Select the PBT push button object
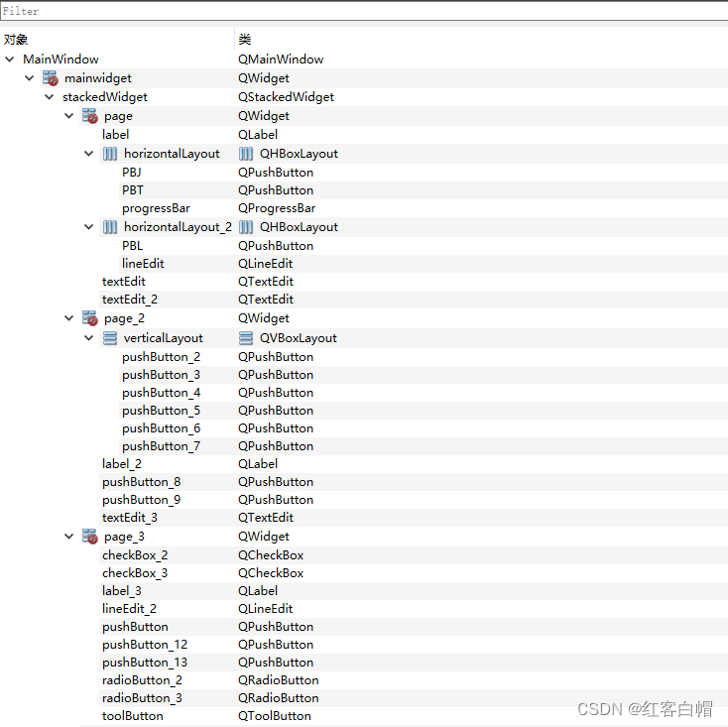 point(133,190)
